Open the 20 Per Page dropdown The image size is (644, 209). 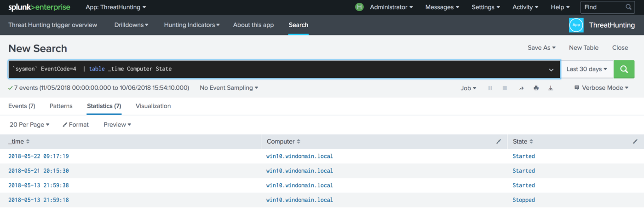tap(29, 125)
